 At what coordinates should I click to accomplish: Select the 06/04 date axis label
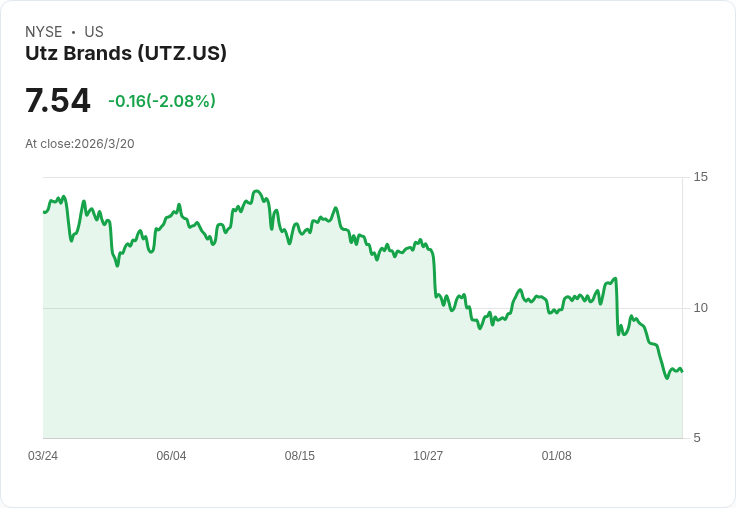[x=171, y=456]
